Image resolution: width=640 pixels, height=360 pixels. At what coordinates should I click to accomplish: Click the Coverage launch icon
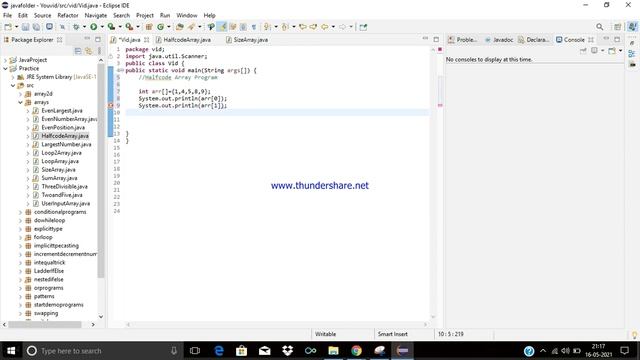(x=111, y=27)
